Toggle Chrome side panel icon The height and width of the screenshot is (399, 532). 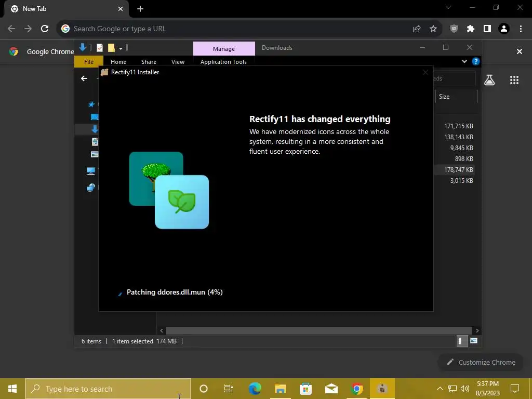pos(487,29)
